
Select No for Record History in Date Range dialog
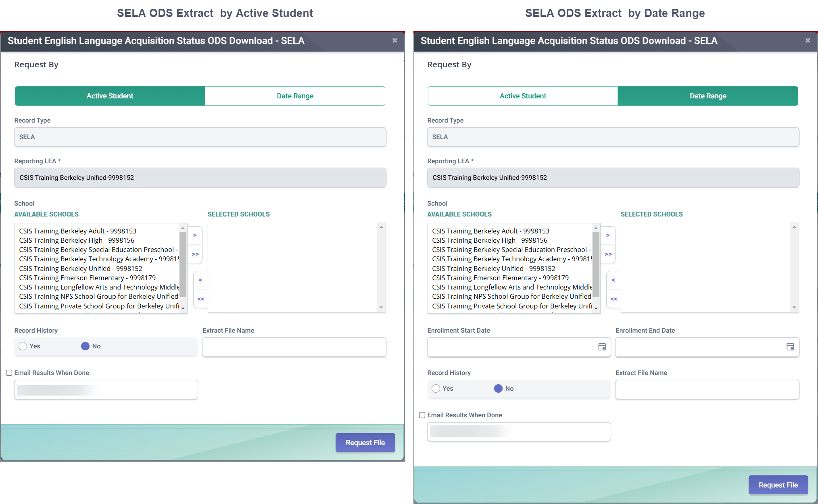coord(499,388)
